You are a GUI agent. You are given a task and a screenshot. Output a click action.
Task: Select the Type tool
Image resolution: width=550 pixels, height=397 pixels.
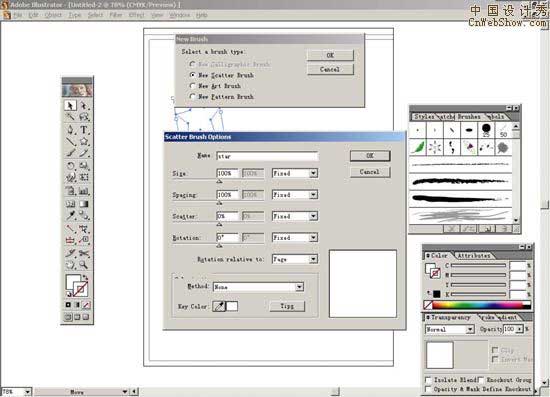(84, 130)
